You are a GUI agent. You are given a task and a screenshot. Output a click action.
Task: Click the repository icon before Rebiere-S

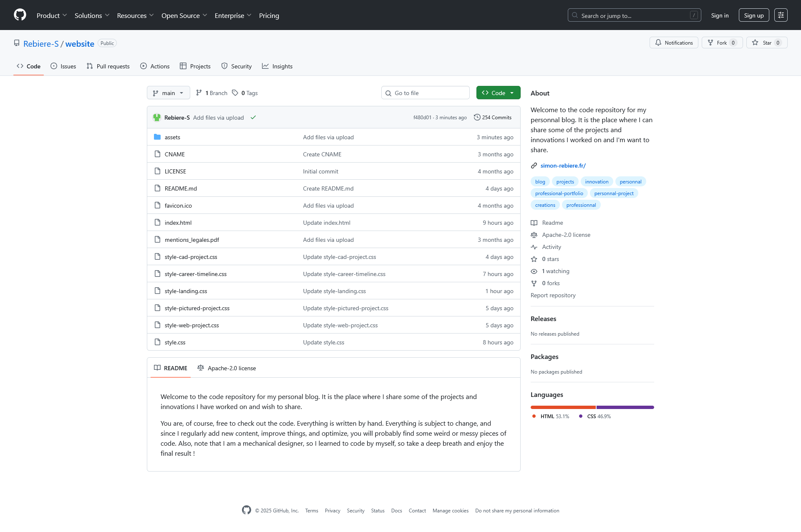[x=17, y=43]
